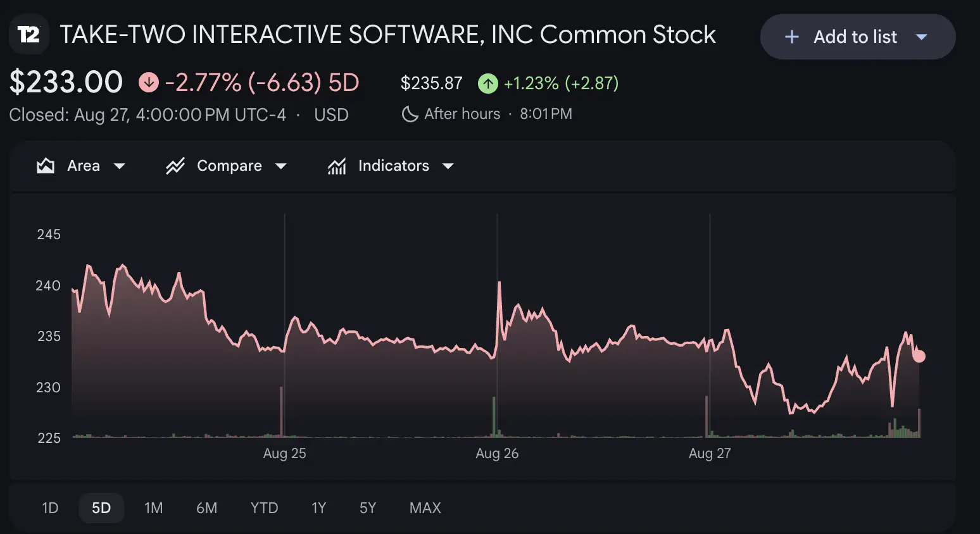Click the Aug 26 opening volume spike bar
Image resolution: width=980 pixels, height=534 pixels.
coord(494,417)
